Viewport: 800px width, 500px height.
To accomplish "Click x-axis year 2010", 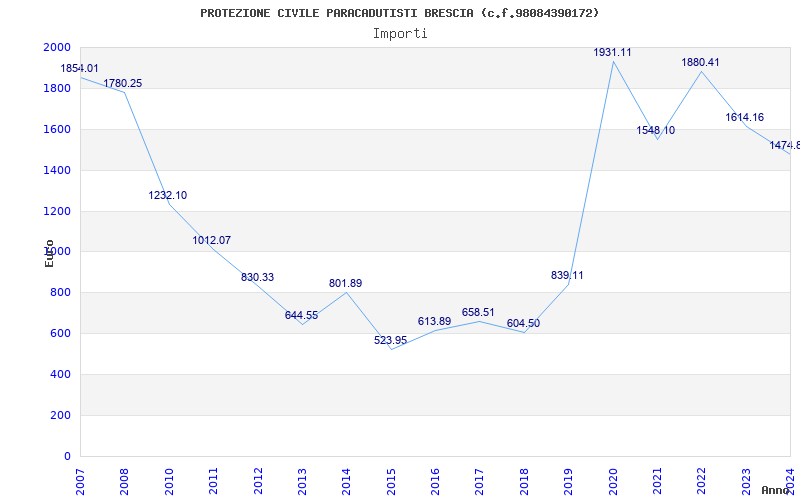I will click(169, 481).
